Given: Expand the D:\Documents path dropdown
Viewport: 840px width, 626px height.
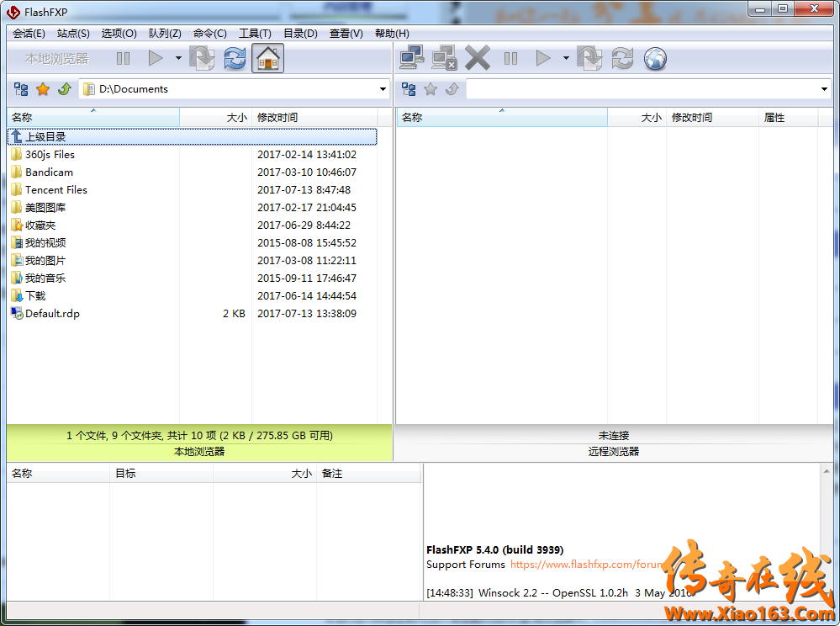Looking at the screenshot, I should coord(383,89).
